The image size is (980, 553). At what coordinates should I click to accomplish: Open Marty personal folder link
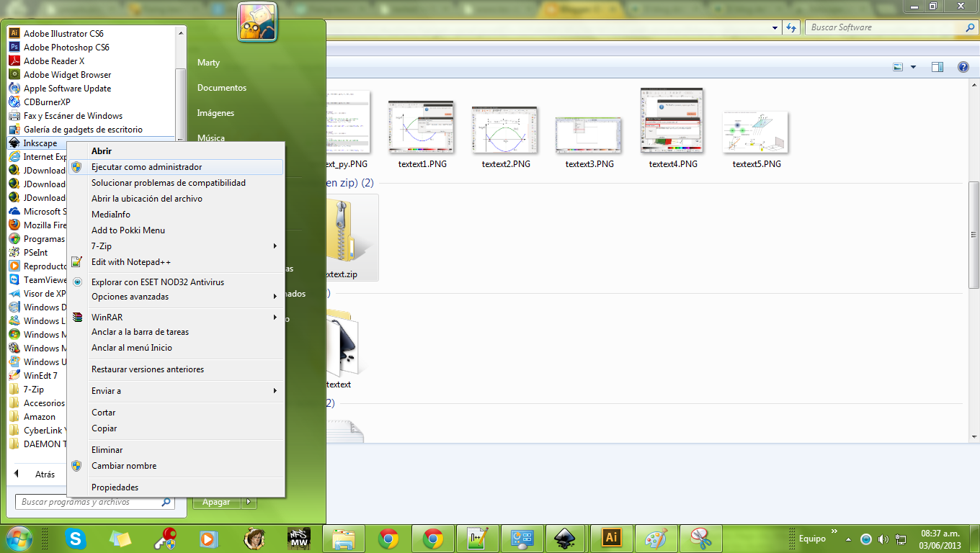209,63
